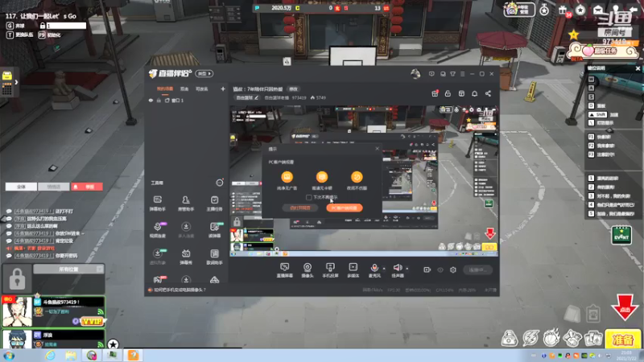Click the connecting status button bottom right
This screenshot has width=644, height=362.
pyautogui.click(x=477, y=269)
